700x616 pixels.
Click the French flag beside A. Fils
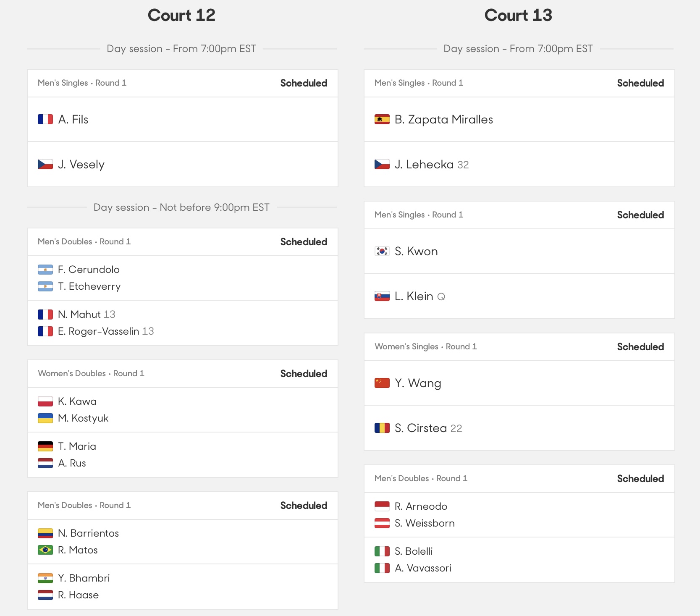[x=45, y=119]
